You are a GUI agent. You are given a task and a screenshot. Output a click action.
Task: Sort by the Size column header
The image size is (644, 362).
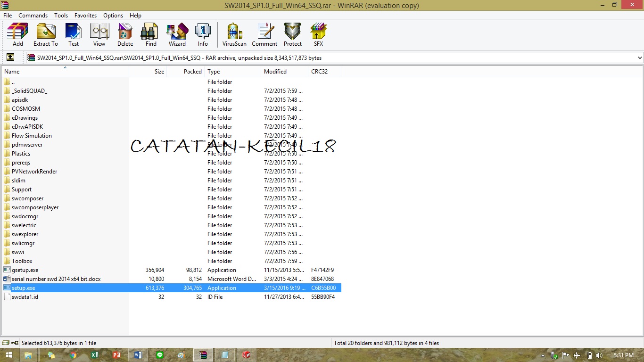(148, 72)
